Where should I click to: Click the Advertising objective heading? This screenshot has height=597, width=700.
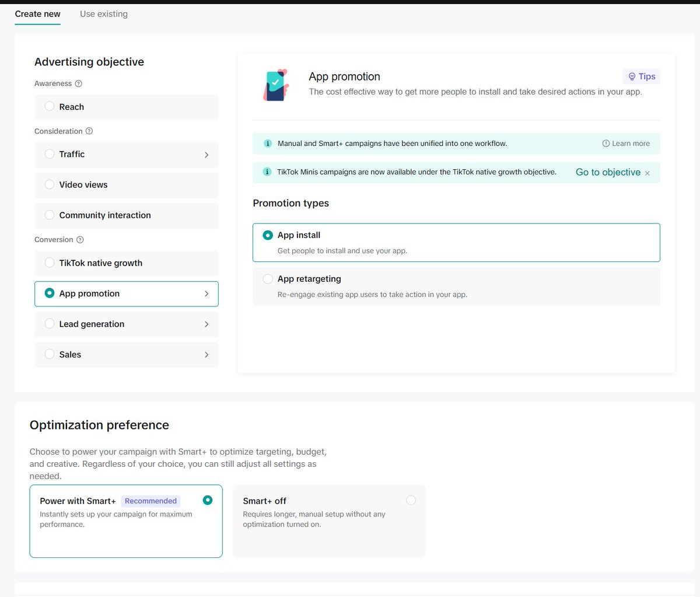[89, 62]
